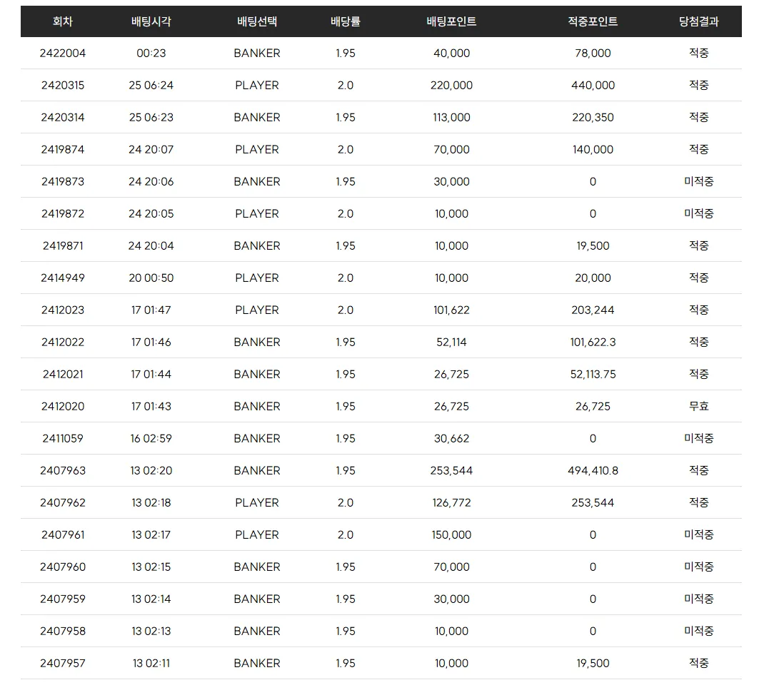Click bet time 25 06:23
The width and height of the screenshot is (779, 700).
(x=151, y=117)
